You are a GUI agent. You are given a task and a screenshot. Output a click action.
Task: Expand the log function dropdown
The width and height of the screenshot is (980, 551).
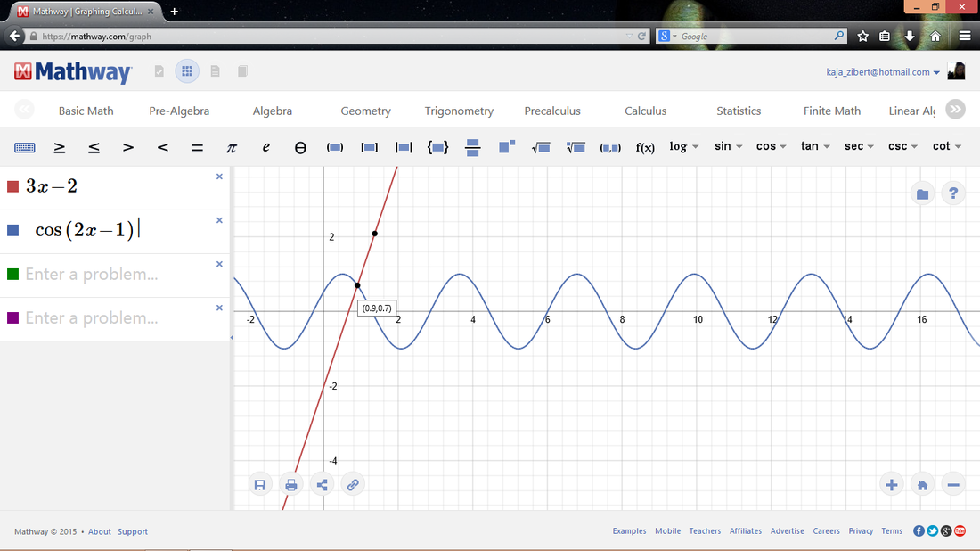[683, 146]
